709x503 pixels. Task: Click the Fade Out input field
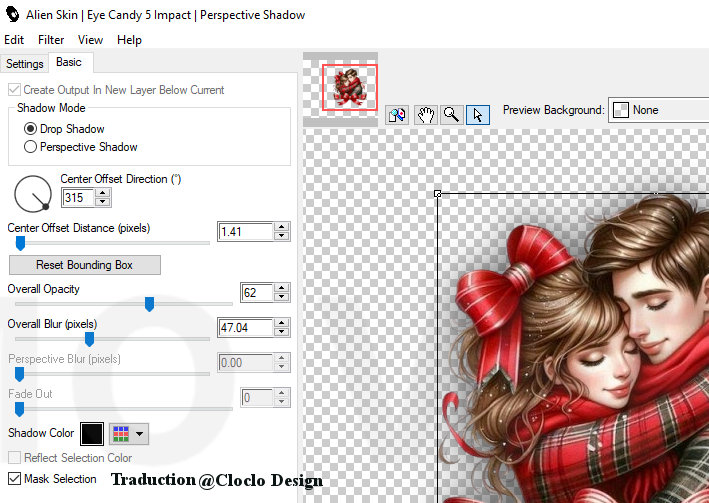257,398
